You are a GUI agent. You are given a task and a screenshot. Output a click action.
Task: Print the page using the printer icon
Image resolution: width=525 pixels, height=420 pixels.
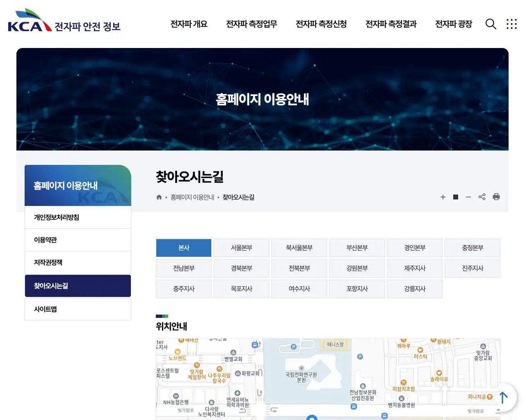[x=496, y=197]
